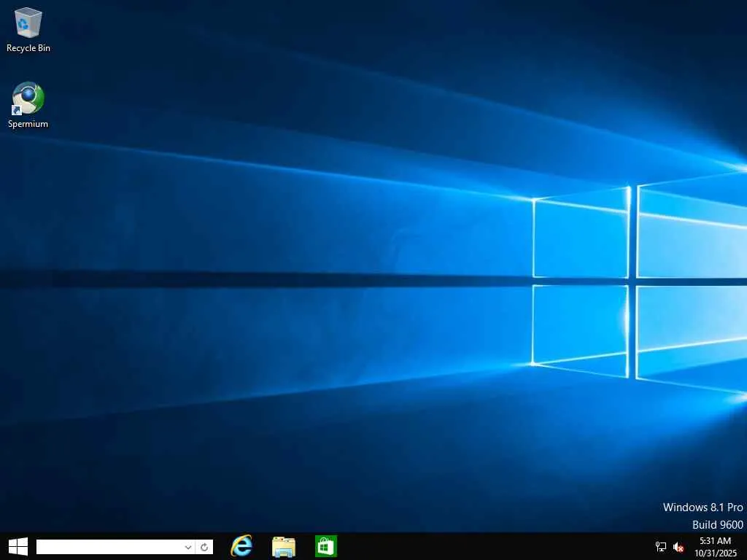Open the network status tray icon

tap(661, 547)
